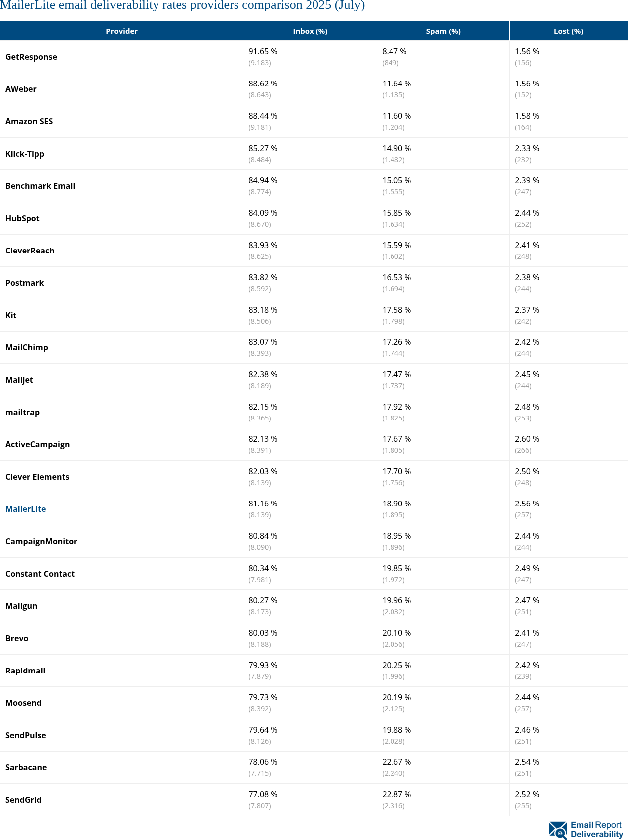Sort by the Inbox (%) column header
Image resolution: width=628 pixels, height=840 pixels.
click(310, 31)
